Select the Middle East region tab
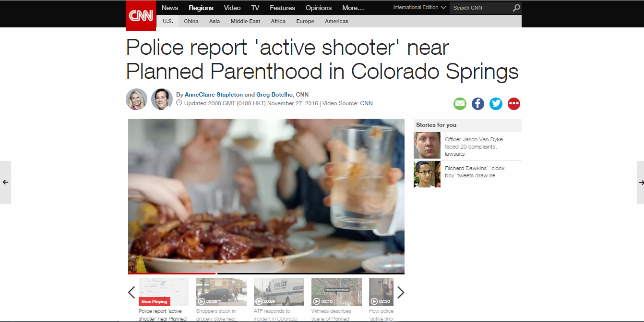 coord(245,21)
